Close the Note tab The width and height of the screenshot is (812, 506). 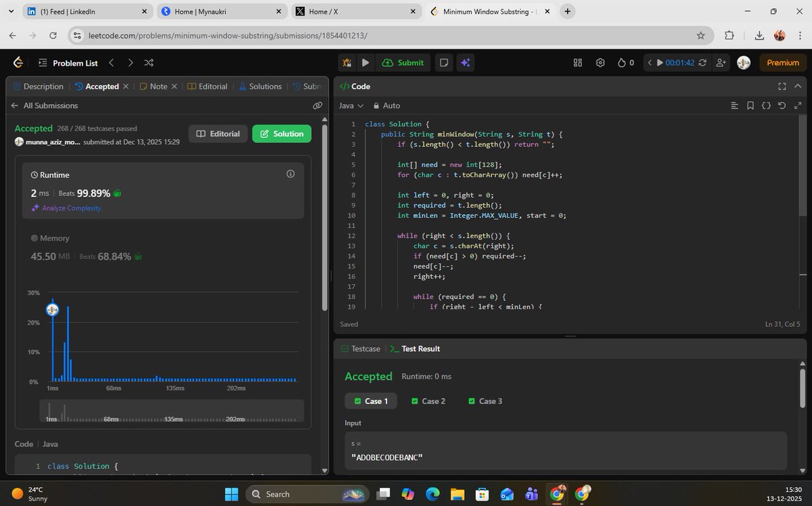tap(174, 86)
